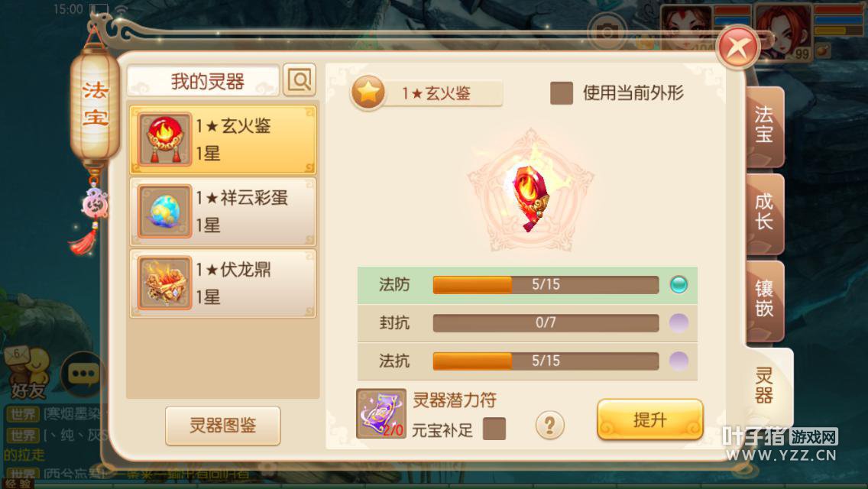Click the gold star badge icon
Image resolution: width=868 pixels, height=489 pixels.
click(368, 92)
